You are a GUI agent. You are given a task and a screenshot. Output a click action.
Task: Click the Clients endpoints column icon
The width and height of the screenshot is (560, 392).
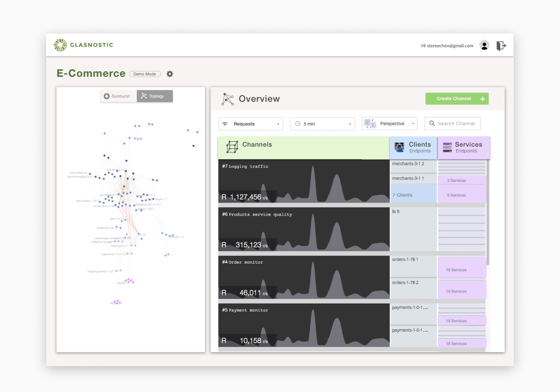(x=399, y=147)
